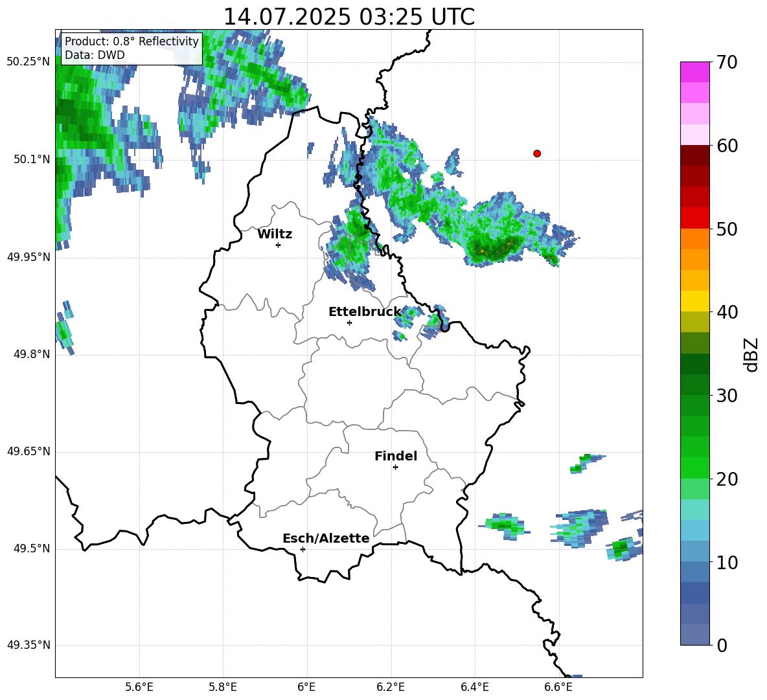Click the 6.2°E longitude label
The image size is (767, 700).
point(391,687)
